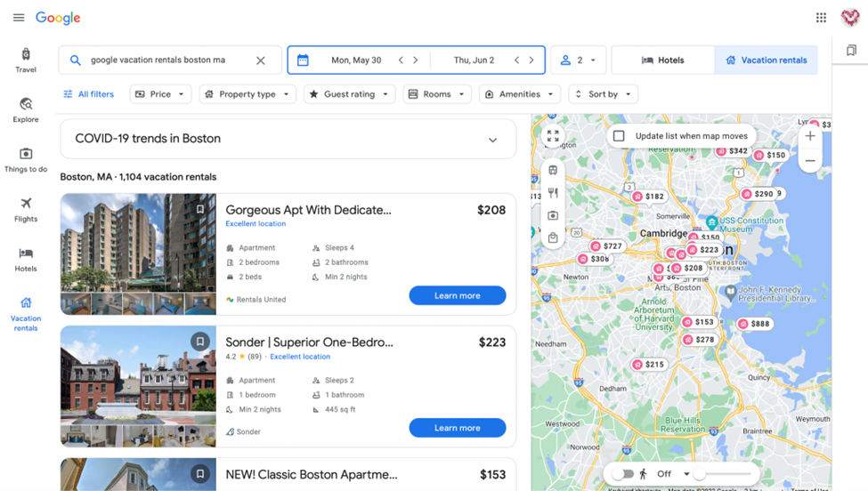The image size is (868, 491).
Task: Zoom in on the map
Action: click(x=810, y=136)
